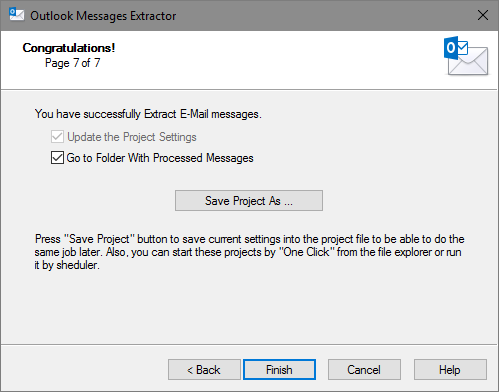The width and height of the screenshot is (499, 392).
Task: Close the Outlook Messages Extractor dialog
Action: point(483,15)
